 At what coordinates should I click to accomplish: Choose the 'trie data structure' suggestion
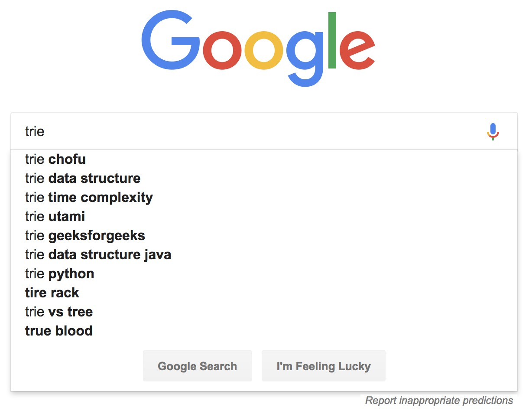coord(83,179)
